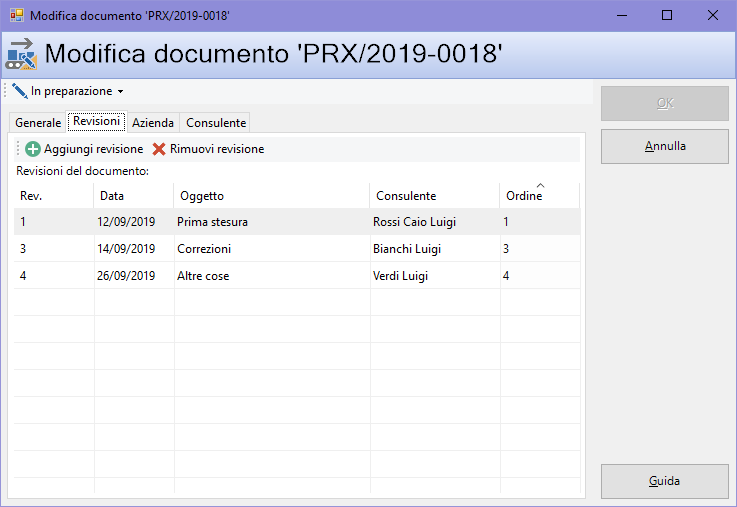Click the red Rimuovi revisione X icon
Viewport: 737px width, 507px height.
(x=159, y=149)
